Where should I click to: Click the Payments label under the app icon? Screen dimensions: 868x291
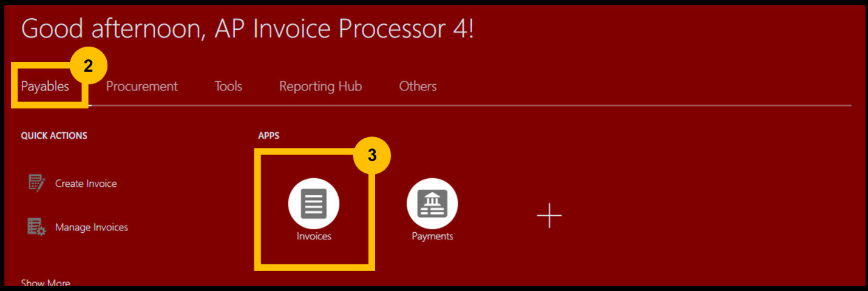tap(432, 236)
